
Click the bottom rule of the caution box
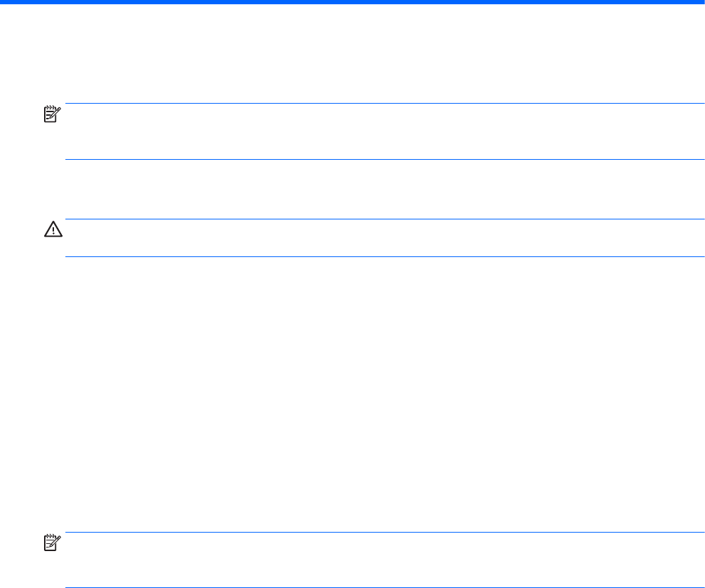pos(384,256)
